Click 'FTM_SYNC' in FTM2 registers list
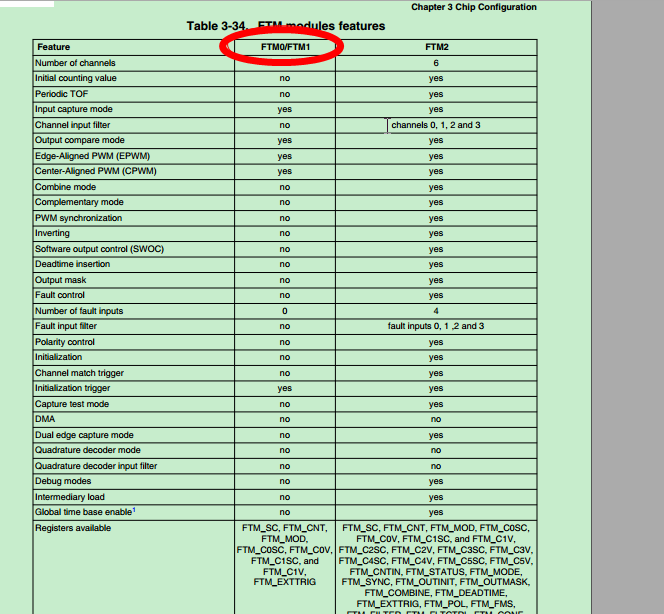 point(365,582)
